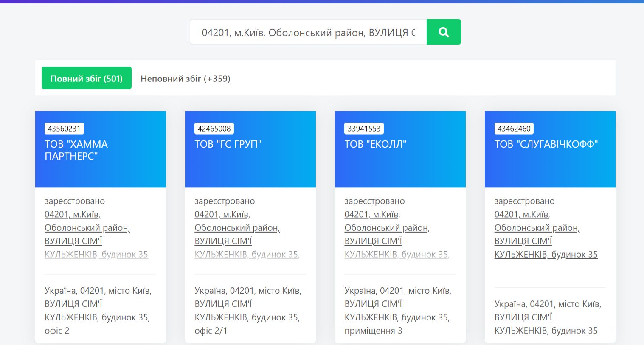
Task: Follow the registered address link under ХАММА ПАРТНЕРС
Action: point(87,228)
